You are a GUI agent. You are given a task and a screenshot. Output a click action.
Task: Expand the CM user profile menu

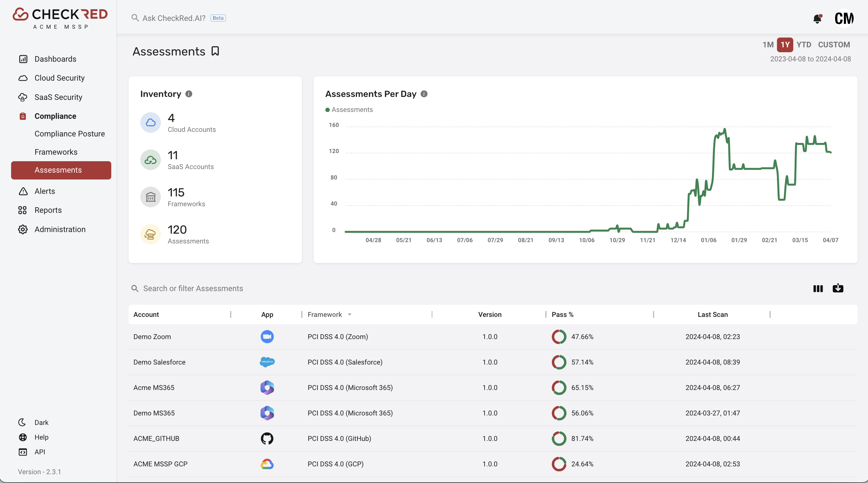coord(844,19)
